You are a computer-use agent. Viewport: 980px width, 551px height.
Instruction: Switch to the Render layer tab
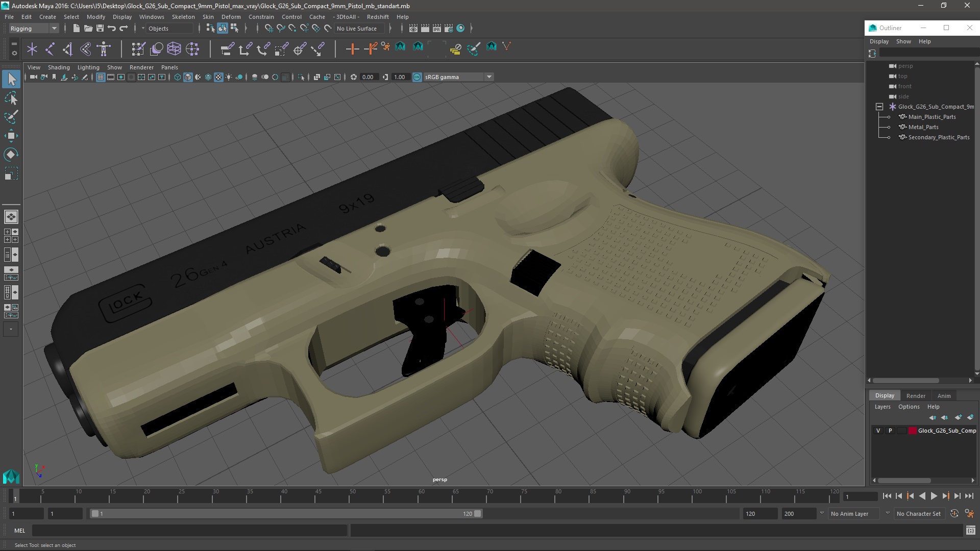click(x=916, y=396)
